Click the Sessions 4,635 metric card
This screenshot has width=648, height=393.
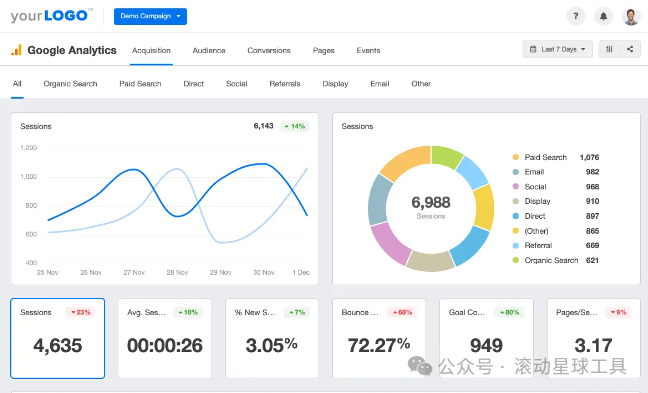(57, 338)
